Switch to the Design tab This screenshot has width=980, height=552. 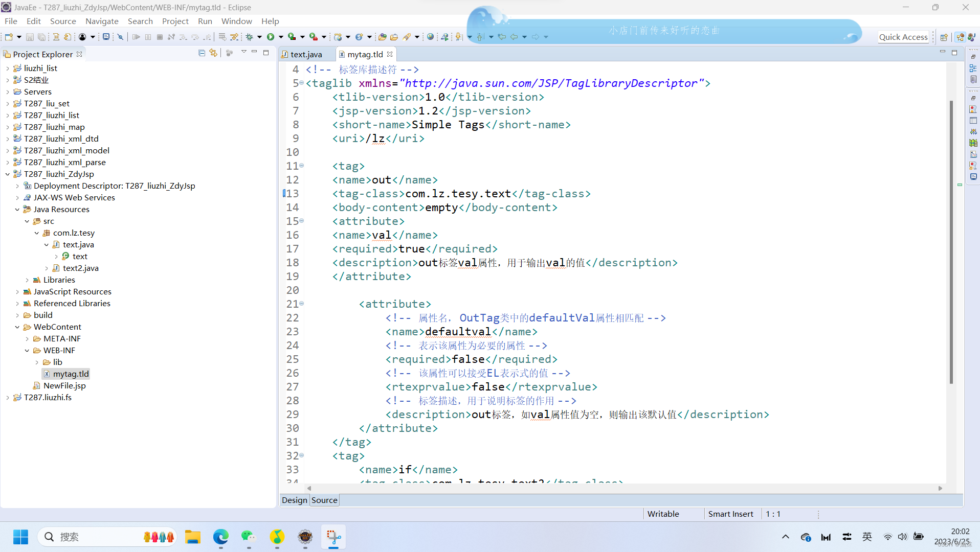[x=295, y=500]
